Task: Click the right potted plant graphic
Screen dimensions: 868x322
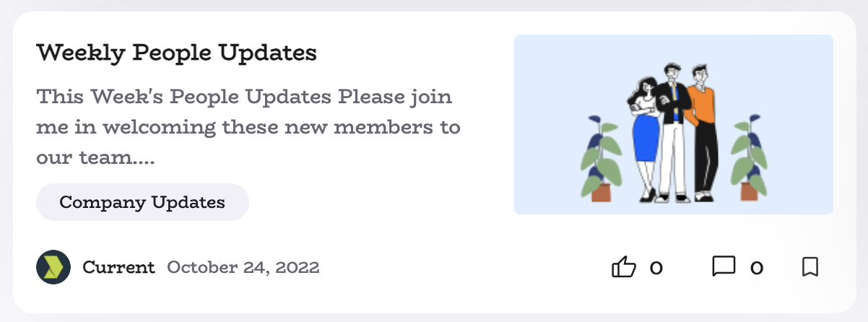Action: pyautogui.click(x=748, y=159)
